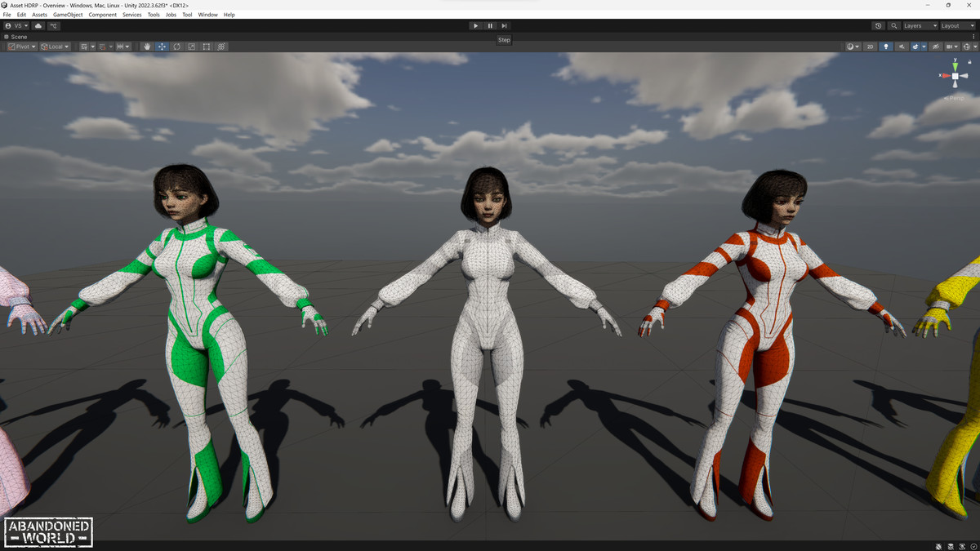980x551 pixels.
Task: Click the Play button
Action: pyautogui.click(x=475, y=26)
